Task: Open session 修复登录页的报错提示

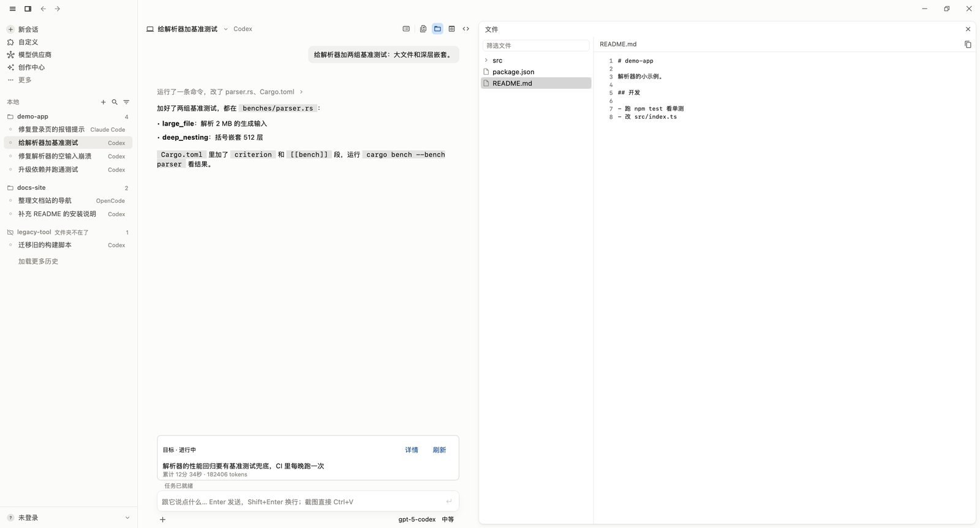Action: 68,129
